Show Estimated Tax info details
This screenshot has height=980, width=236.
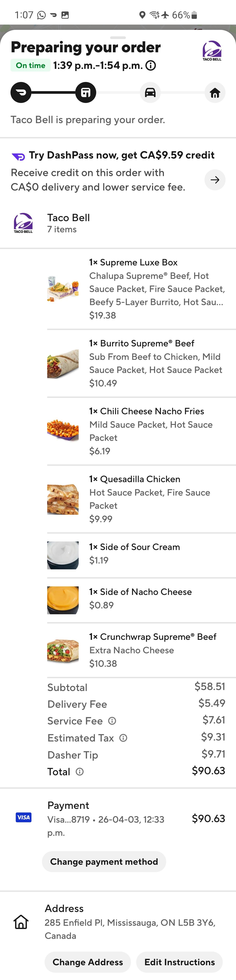coord(123,738)
